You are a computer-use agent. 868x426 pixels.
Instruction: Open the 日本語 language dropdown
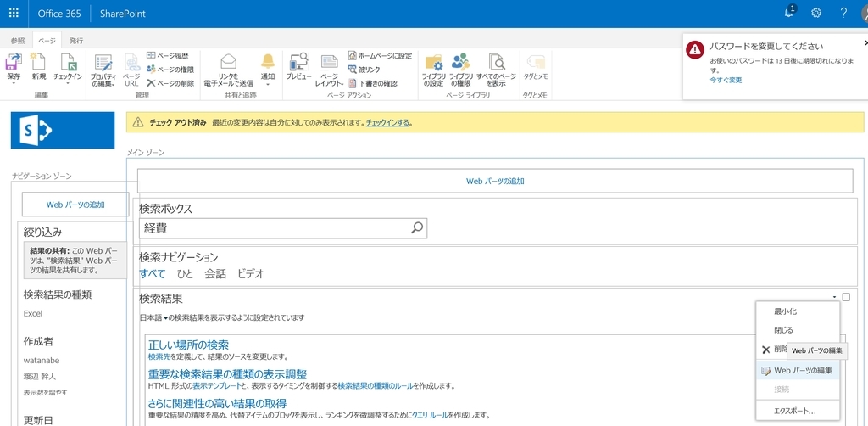154,318
